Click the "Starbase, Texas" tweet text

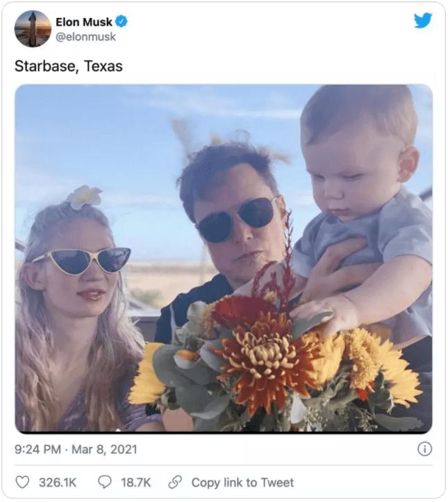(x=68, y=67)
